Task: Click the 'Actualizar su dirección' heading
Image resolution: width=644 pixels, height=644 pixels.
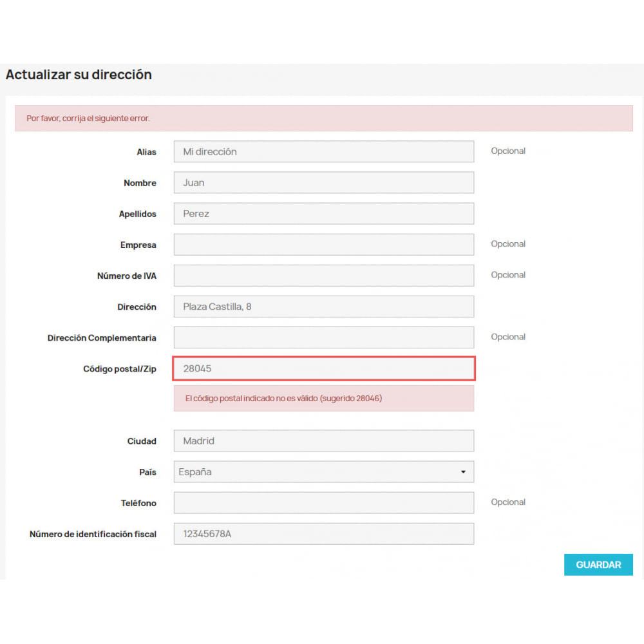Action: [x=79, y=75]
